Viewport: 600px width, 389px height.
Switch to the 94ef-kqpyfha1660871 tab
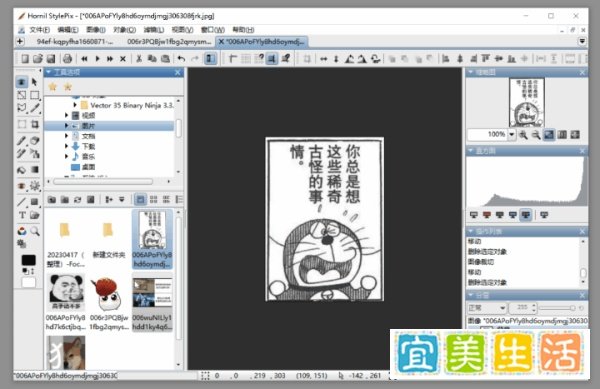(x=75, y=42)
